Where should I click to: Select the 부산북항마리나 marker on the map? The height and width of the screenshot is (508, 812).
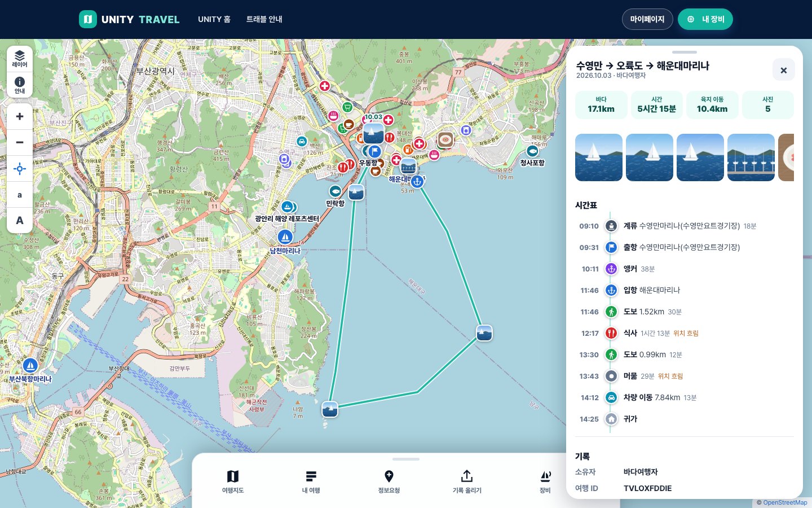click(x=30, y=365)
